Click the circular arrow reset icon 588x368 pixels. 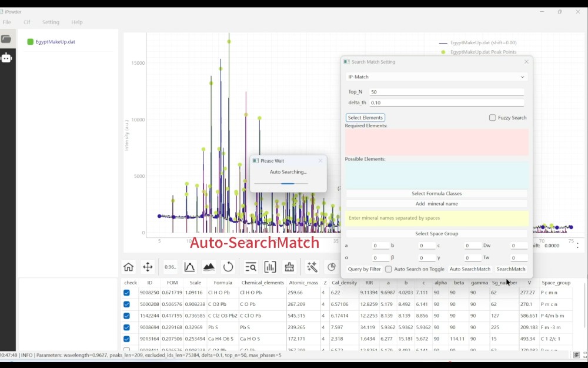[x=228, y=267]
